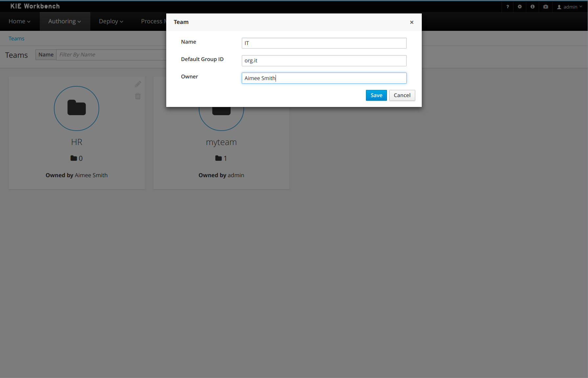Open the medkit briefcase icon

(546, 7)
